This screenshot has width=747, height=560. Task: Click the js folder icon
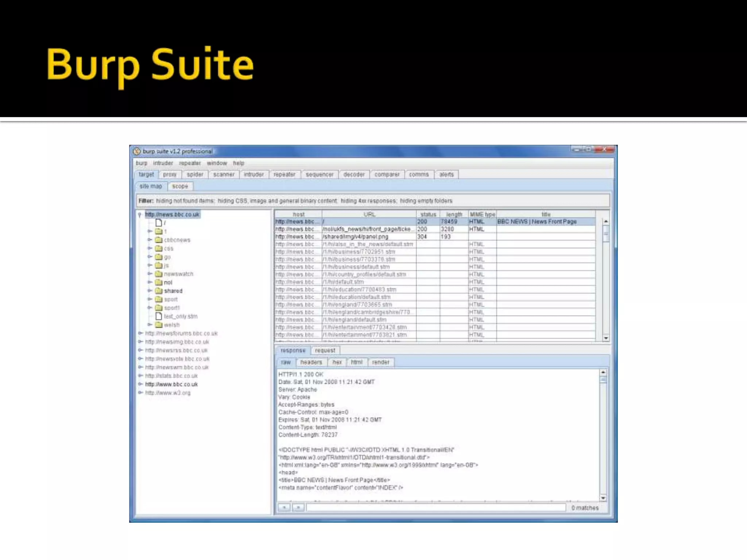[x=159, y=265]
